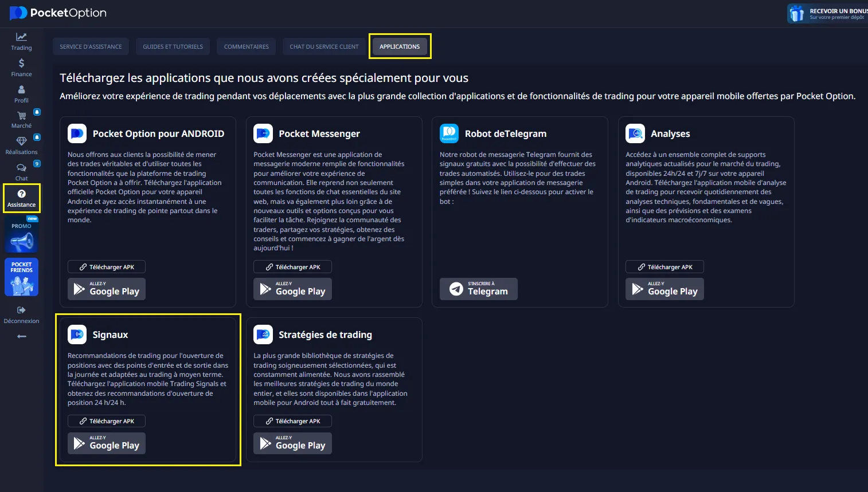
Task: Open Google Play for Signaux app
Action: 107,443
